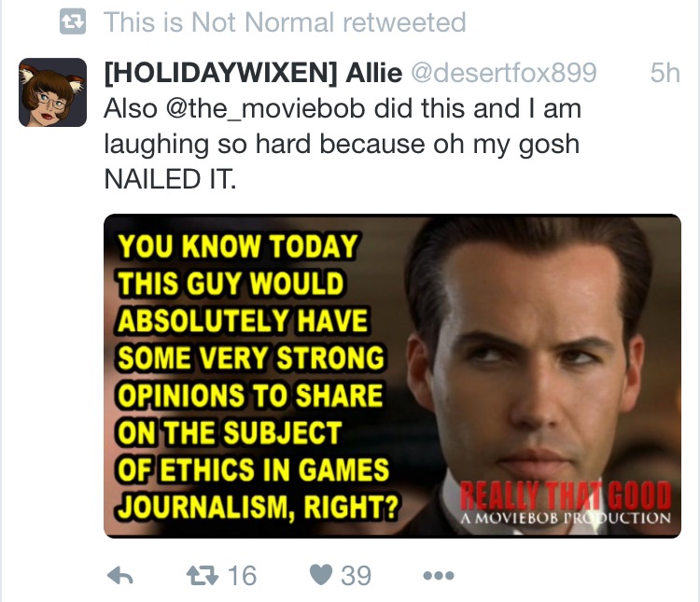Retweet the post using the retweet icon
Image resolution: width=700 pixels, height=602 pixels.
coord(203,575)
